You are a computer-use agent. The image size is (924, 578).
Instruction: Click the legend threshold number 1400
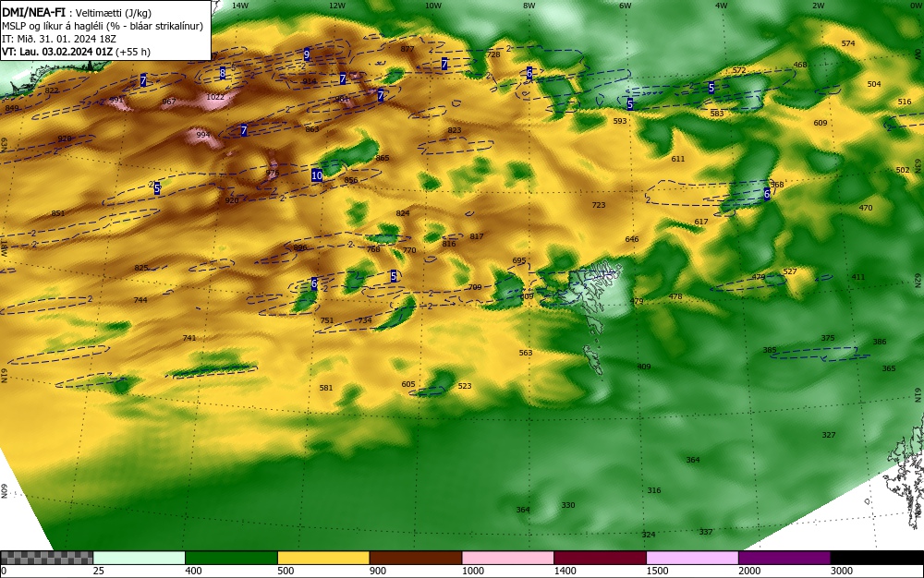tap(565, 571)
